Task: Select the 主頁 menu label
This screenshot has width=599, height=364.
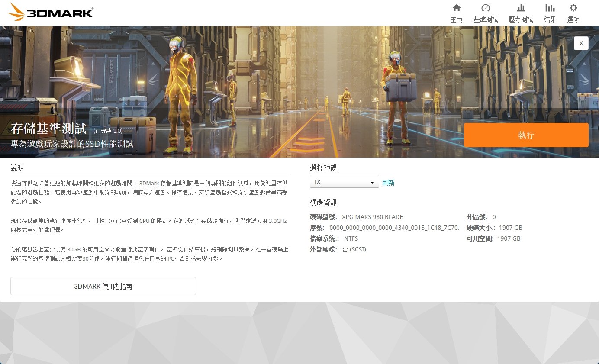Action: pyautogui.click(x=456, y=19)
